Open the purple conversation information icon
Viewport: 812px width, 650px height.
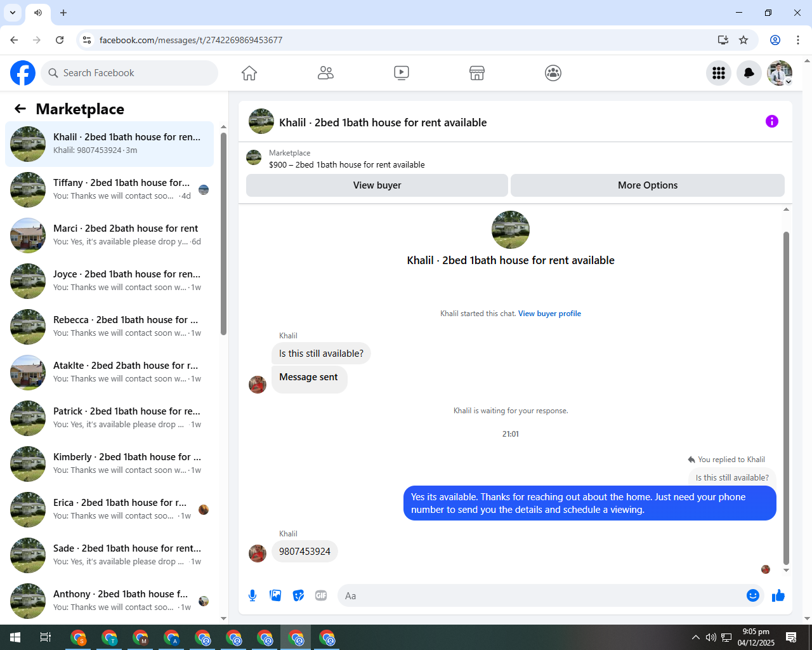pos(772,121)
